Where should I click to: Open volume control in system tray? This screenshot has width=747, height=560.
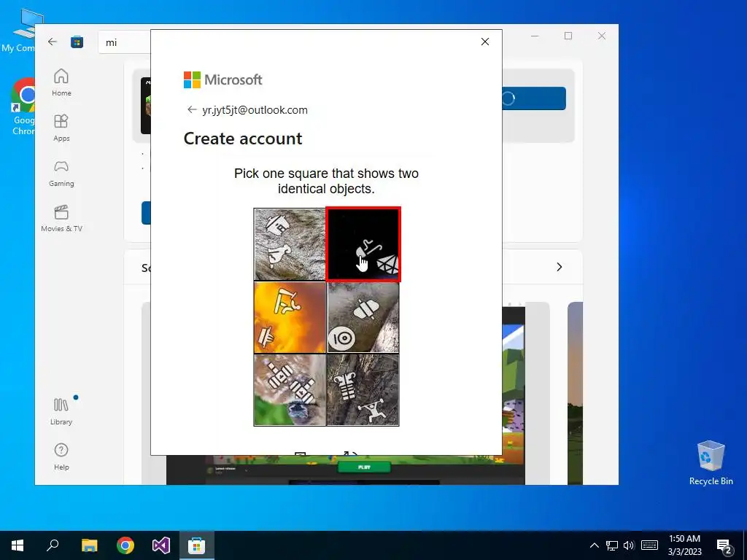(x=629, y=545)
